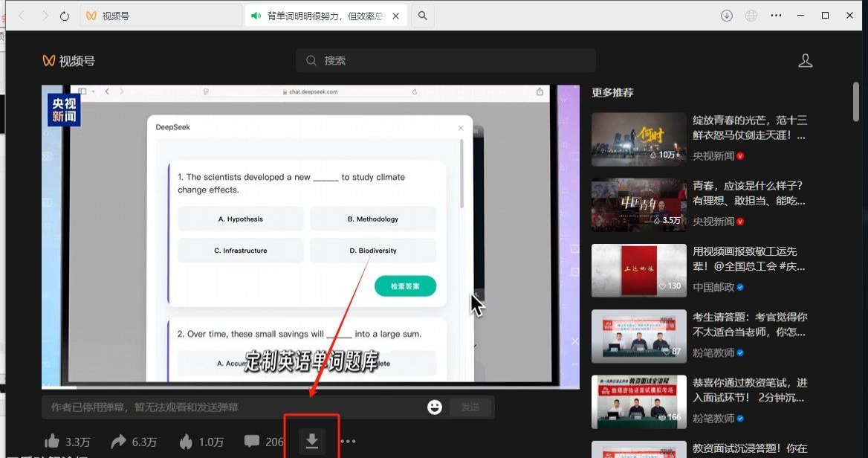Open more options ellipsis below video
This screenshot has height=458, width=868.
point(348,442)
